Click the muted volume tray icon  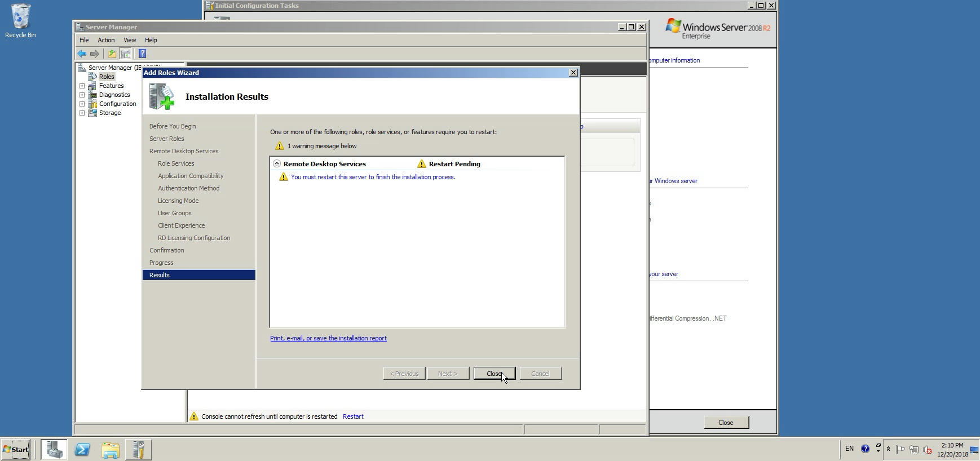[928, 450]
